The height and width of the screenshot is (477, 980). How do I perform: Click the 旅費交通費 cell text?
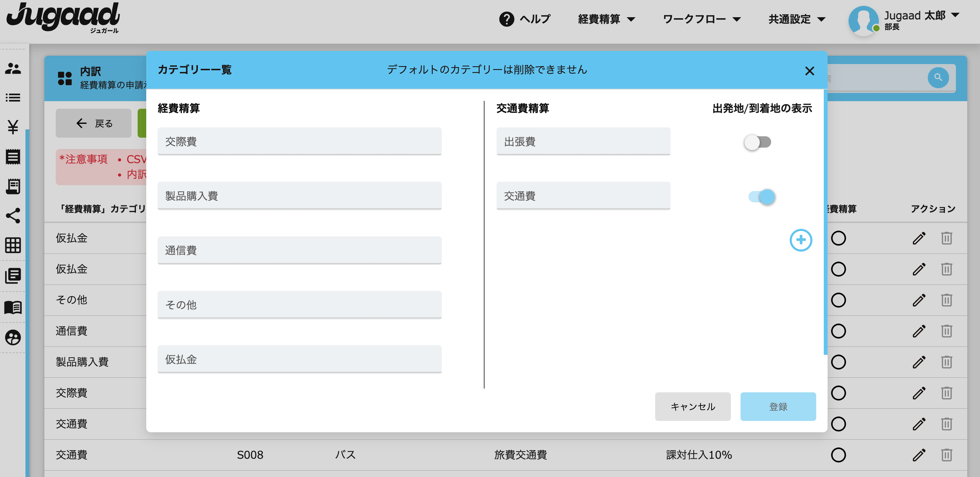[x=520, y=455]
